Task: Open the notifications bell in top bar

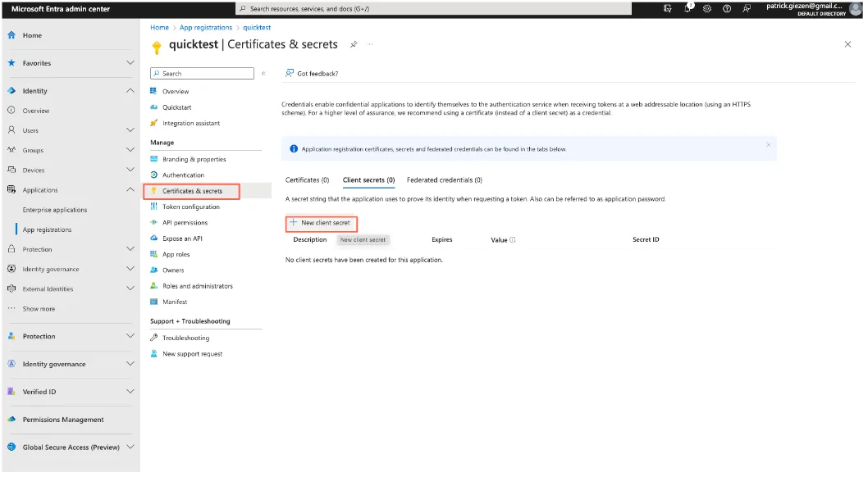Action: click(x=688, y=8)
